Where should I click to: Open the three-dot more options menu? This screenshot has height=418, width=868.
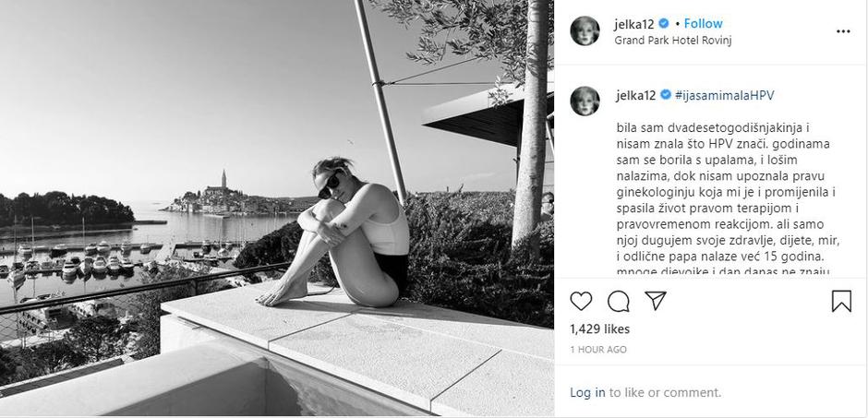tap(843, 31)
